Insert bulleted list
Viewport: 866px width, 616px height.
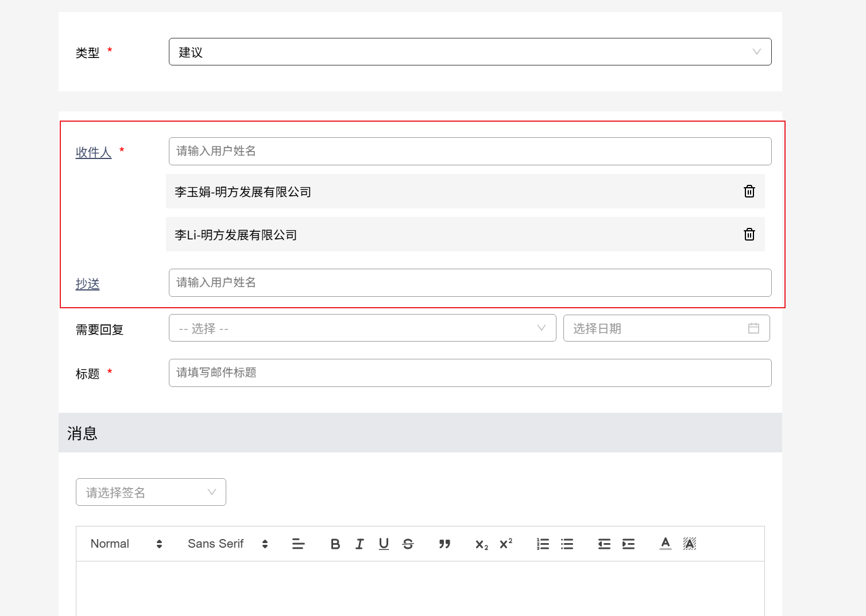coord(567,544)
